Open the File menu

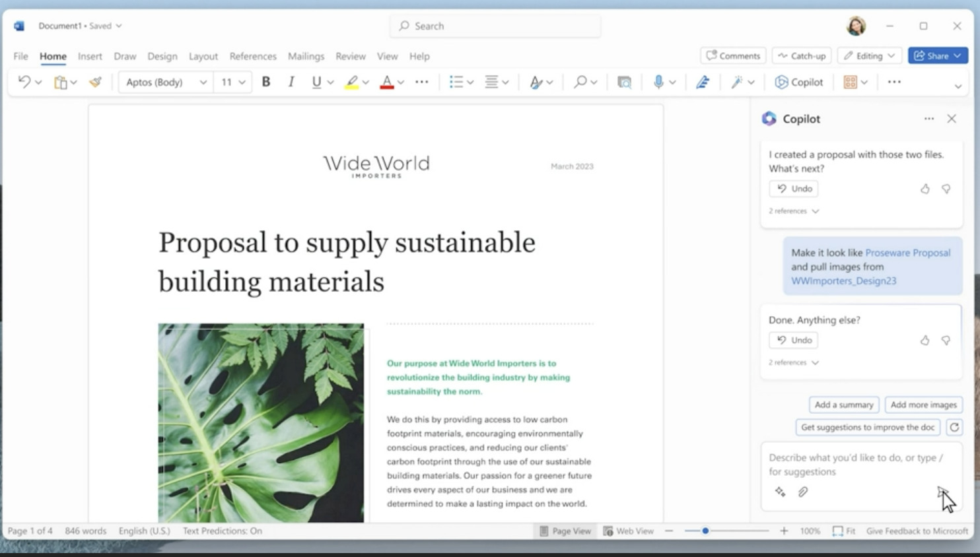(20, 56)
